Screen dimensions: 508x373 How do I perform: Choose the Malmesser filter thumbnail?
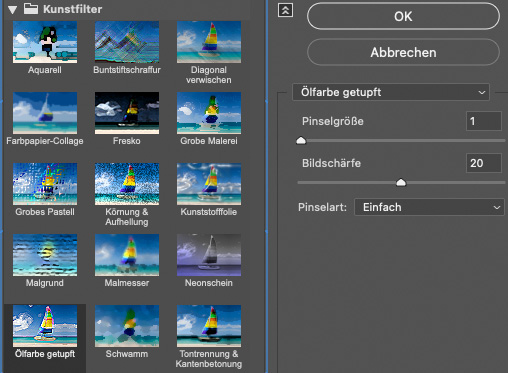(x=127, y=255)
